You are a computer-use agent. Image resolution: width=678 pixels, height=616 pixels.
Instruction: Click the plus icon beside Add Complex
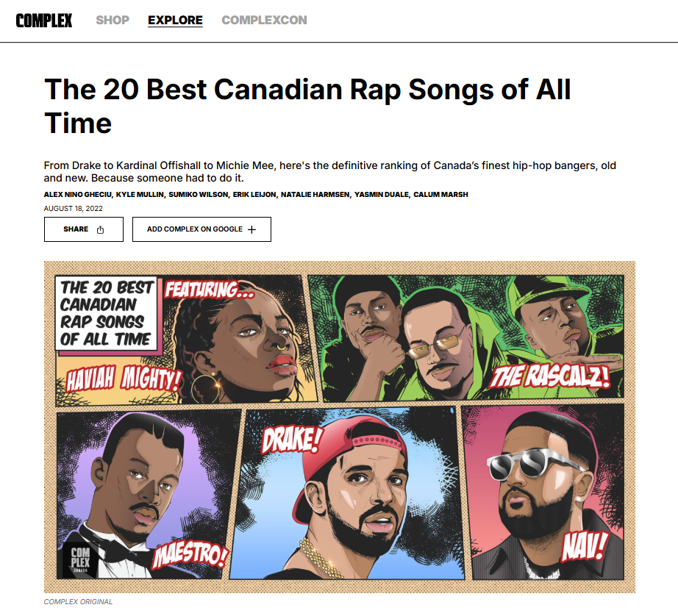(251, 229)
